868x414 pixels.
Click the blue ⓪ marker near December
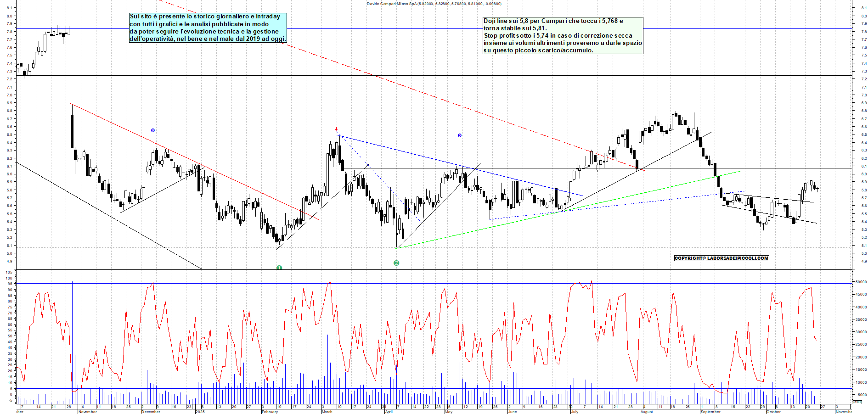(x=153, y=130)
